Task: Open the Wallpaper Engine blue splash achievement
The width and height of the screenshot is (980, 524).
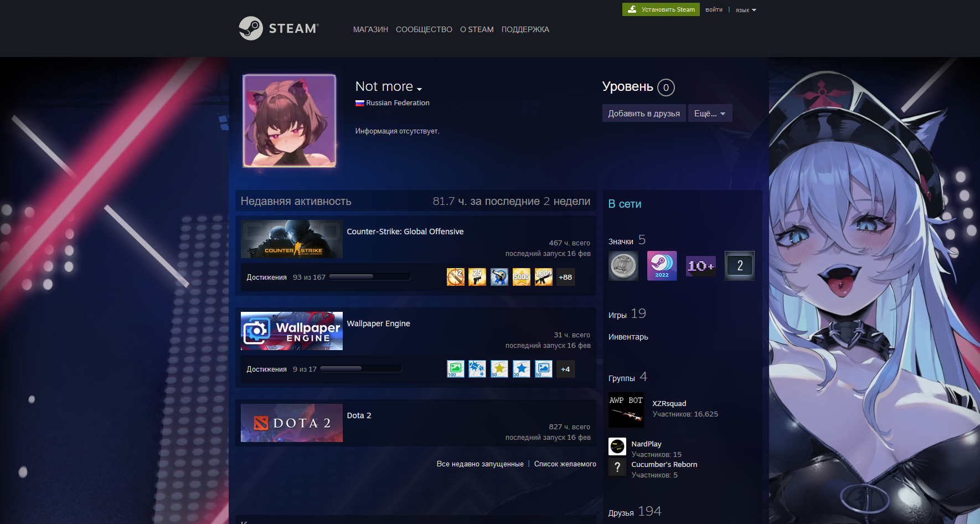Action: coord(477,369)
